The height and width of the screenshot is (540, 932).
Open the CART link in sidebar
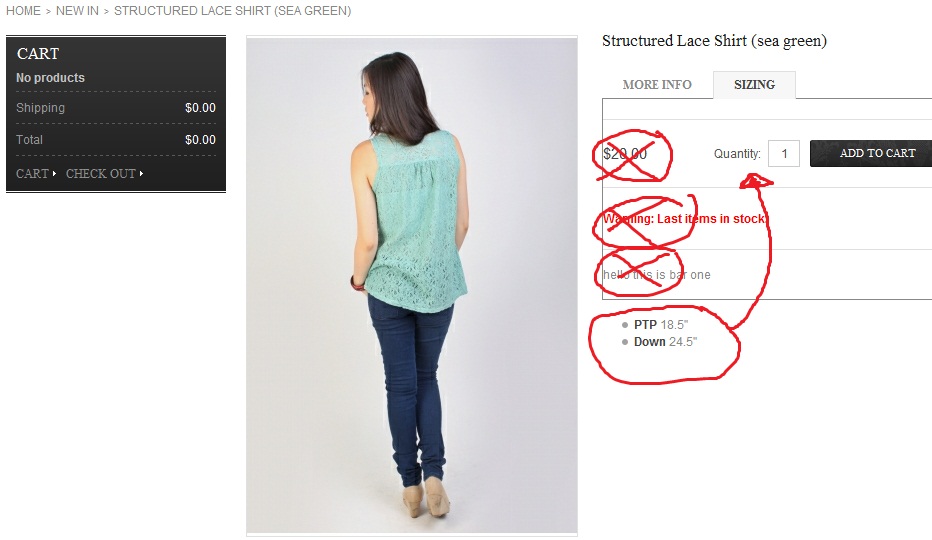[32, 174]
